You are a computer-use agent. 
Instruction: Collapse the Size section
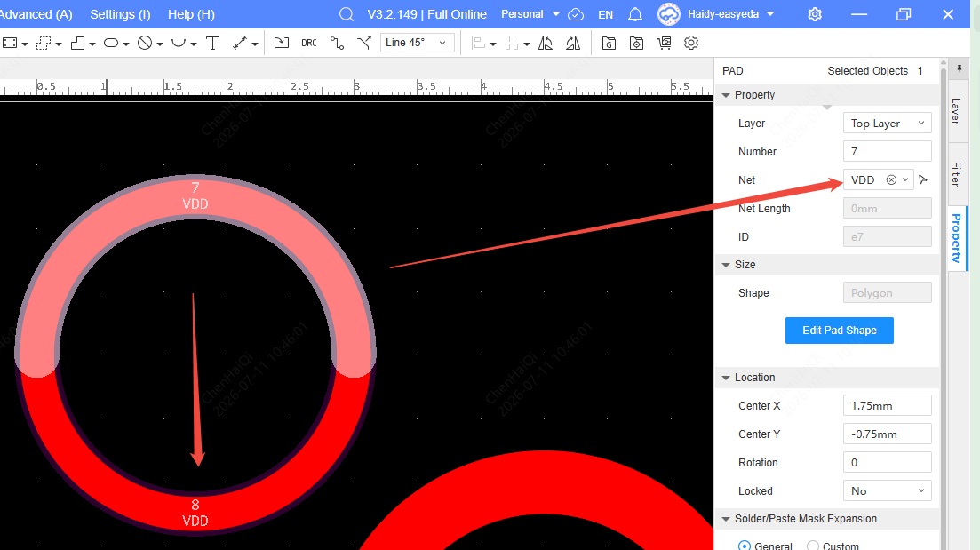click(x=726, y=265)
